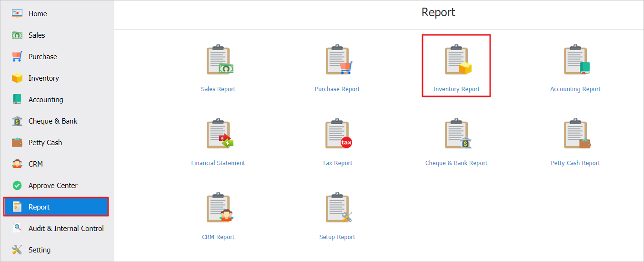Click the Tax Report link text
The width and height of the screenshot is (644, 262).
click(337, 163)
